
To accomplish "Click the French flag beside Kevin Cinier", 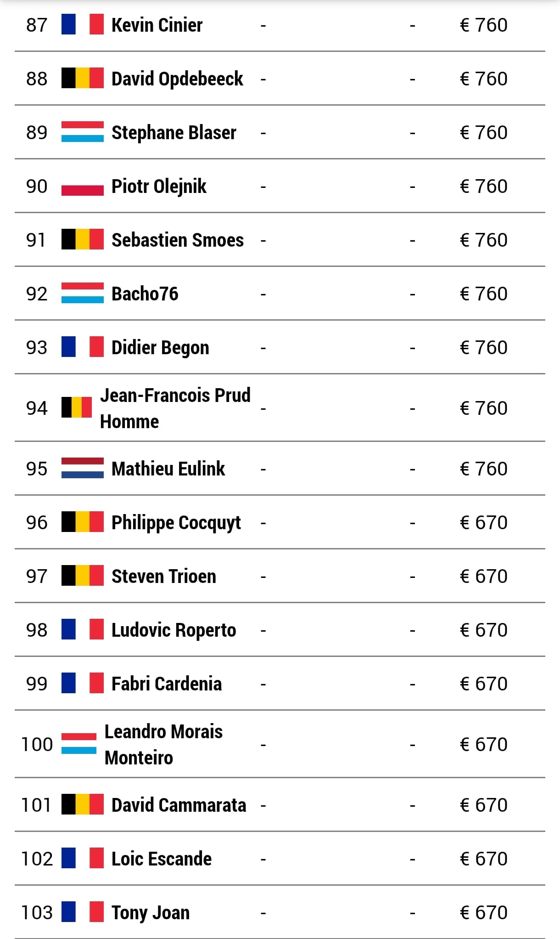I will click(83, 24).
